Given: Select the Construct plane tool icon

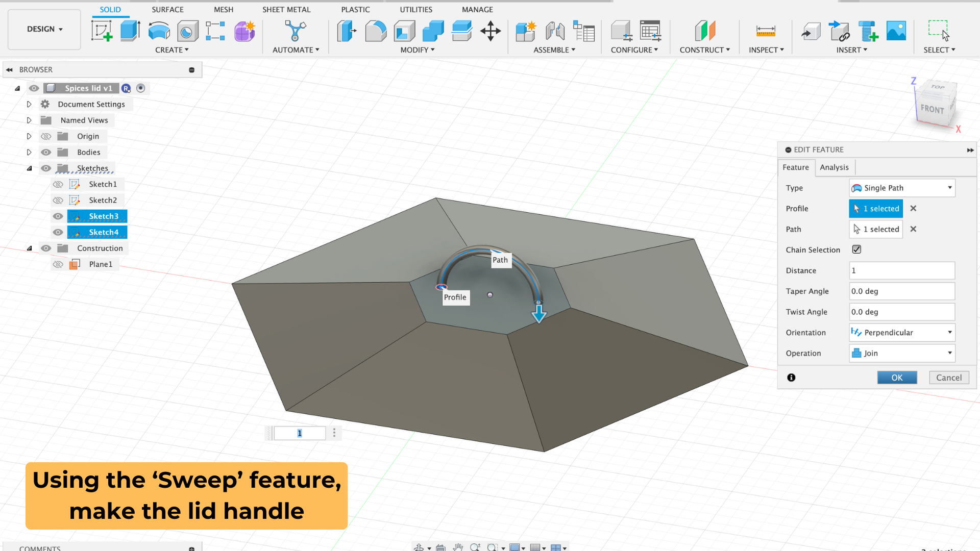Looking at the screenshot, I should click(705, 31).
